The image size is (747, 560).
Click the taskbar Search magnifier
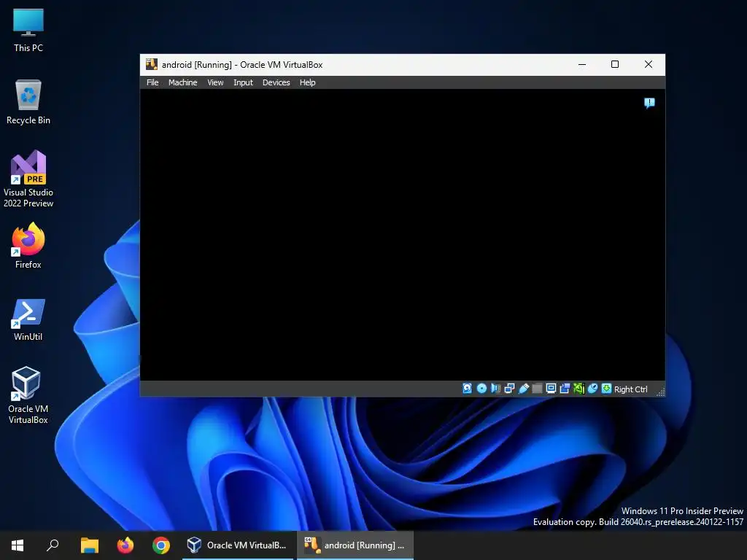[53, 545]
